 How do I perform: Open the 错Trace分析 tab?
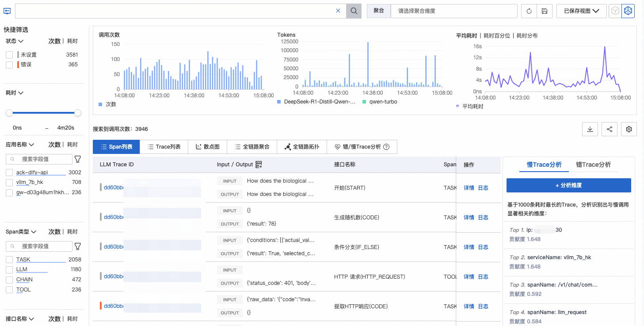point(593,165)
